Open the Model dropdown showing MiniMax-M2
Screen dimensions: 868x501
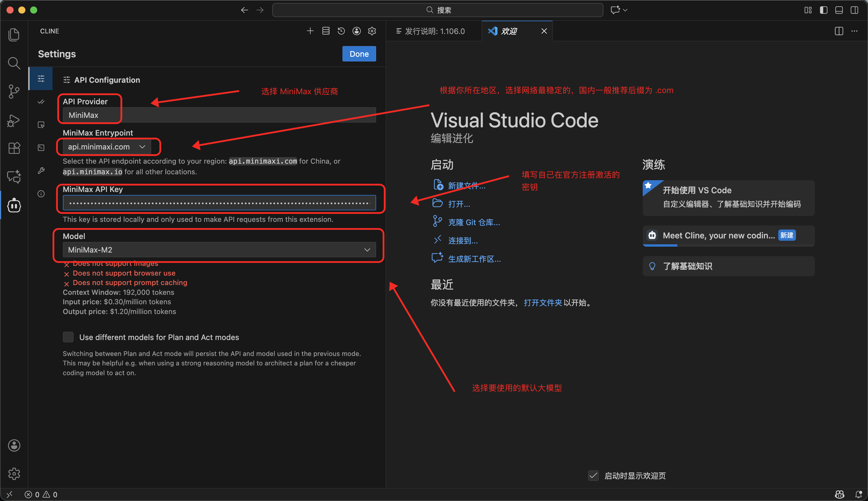(219, 250)
